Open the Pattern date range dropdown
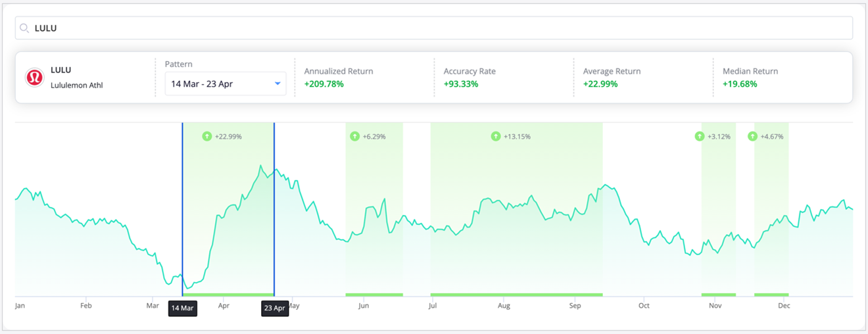Viewport: 868px width, 334px height. coord(226,83)
